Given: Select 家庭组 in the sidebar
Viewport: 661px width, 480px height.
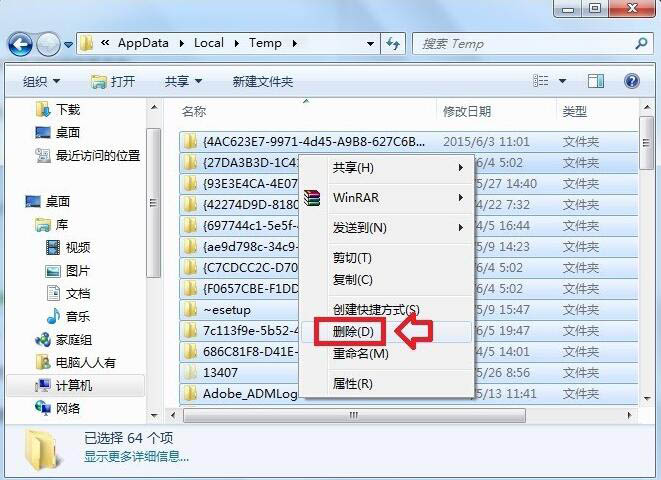Looking at the screenshot, I should pyautogui.click(x=73, y=340).
